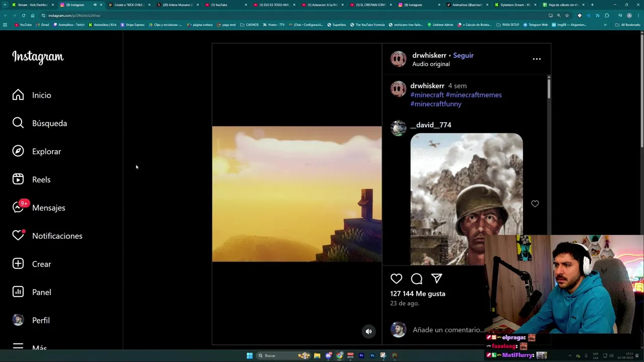Screen dimensions: 644x362
Task: Open the browser extensions puzzle icon
Action: point(607,16)
